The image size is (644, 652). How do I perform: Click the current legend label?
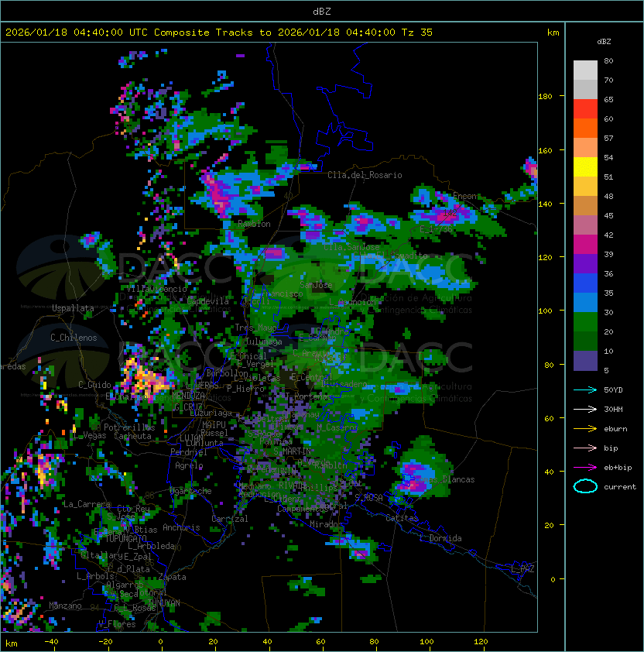click(x=620, y=486)
